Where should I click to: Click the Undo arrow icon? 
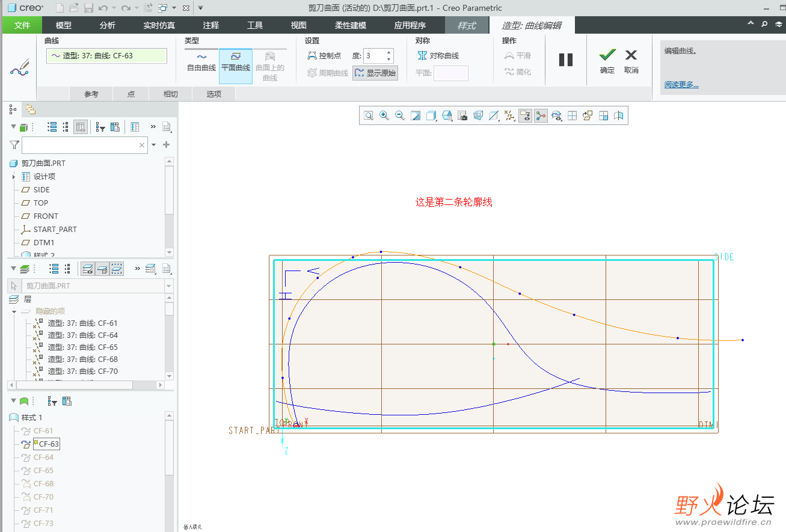coord(103,8)
